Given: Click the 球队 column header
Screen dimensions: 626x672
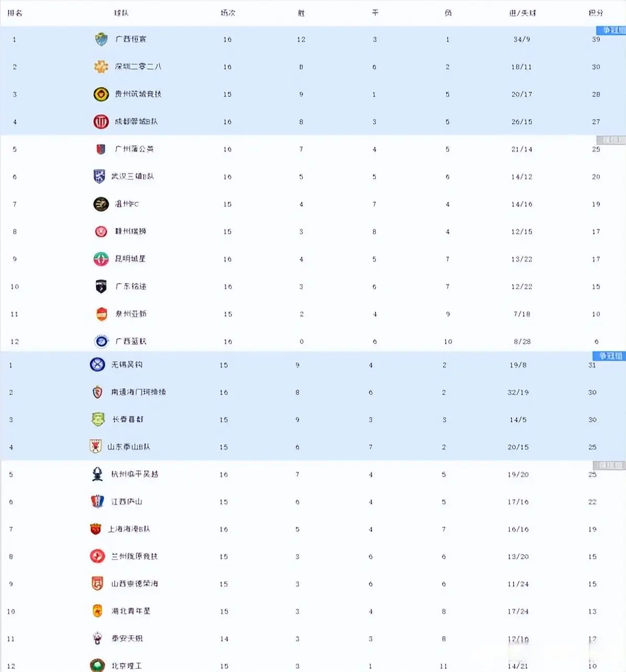Looking at the screenshot, I should pos(121,13).
